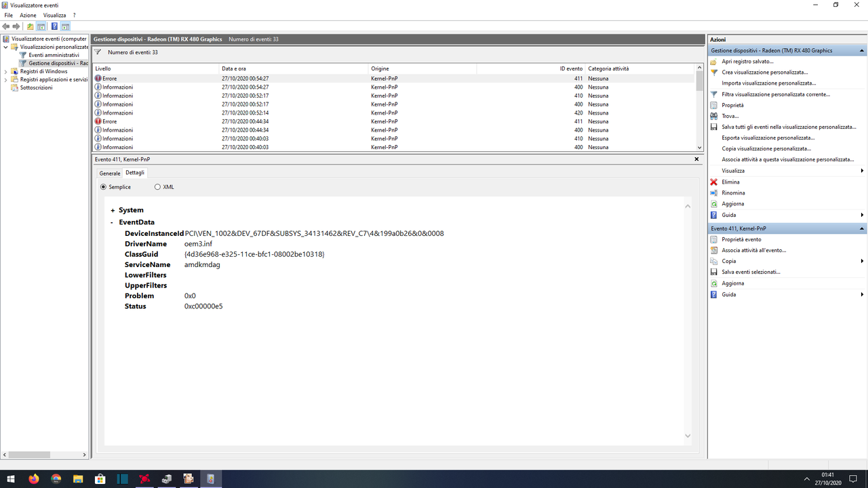Open Chrome from the taskbar
Image resolution: width=868 pixels, height=488 pixels.
[56, 479]
